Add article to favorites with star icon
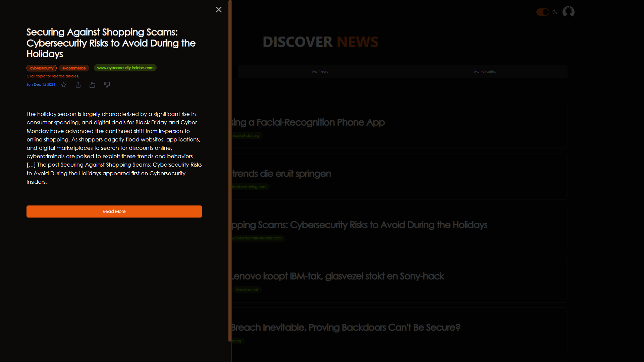This screenshot has height=362, width=644. coord(64,85)
